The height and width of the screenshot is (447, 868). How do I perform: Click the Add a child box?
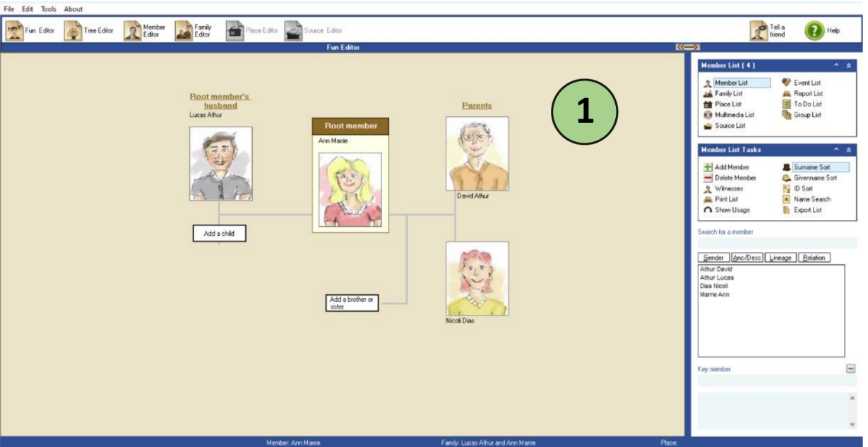pyautogui.click(x=219, y=234)
